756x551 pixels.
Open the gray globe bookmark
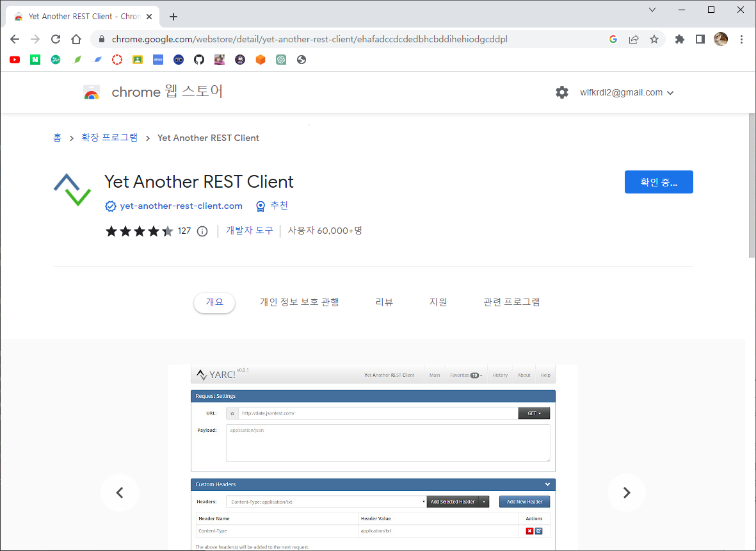302,60
